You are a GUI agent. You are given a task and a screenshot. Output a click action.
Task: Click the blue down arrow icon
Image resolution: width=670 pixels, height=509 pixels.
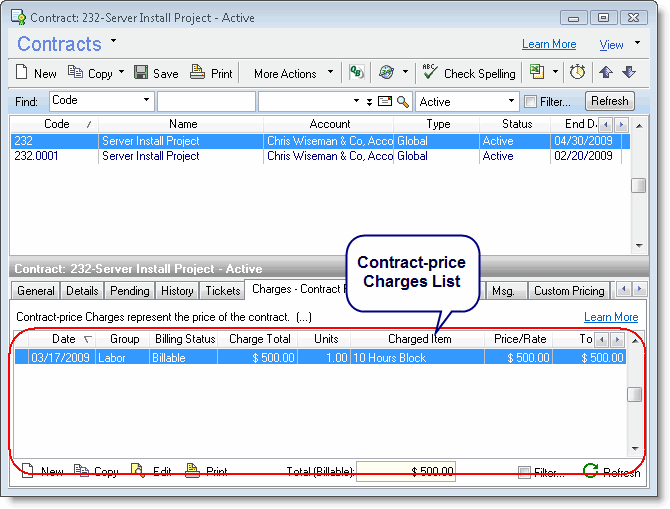[629, 73]
